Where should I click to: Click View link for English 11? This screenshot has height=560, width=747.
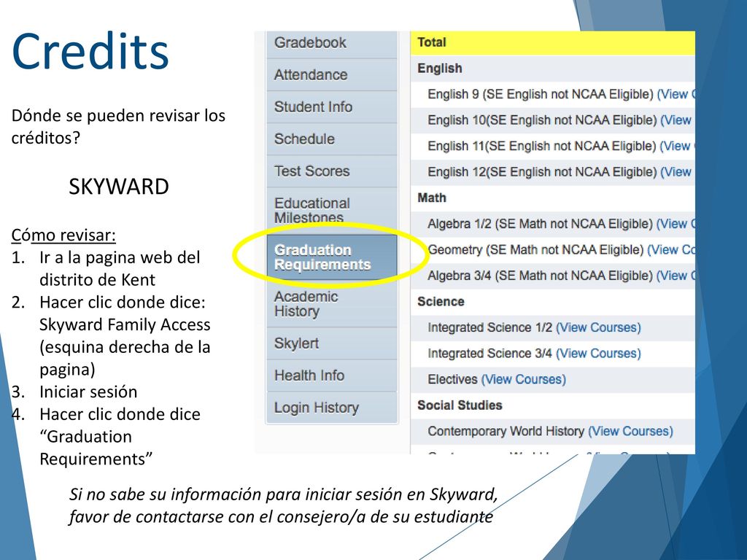677,146
